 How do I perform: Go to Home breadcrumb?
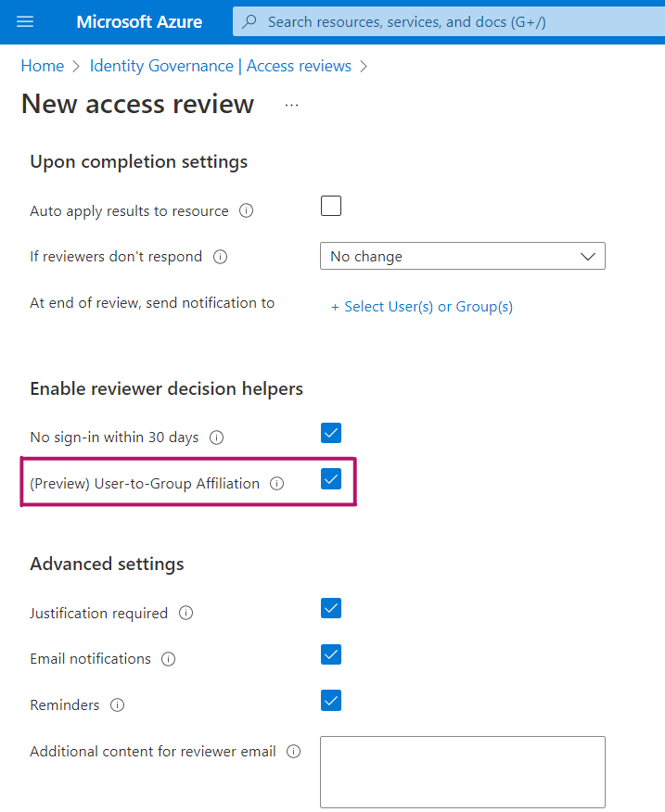point(43,66)
